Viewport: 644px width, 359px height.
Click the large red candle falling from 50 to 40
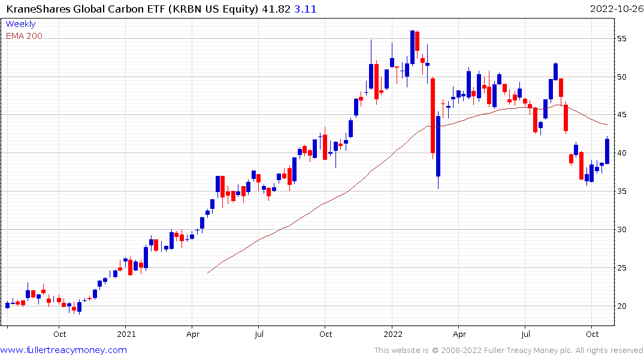point(433,115)
